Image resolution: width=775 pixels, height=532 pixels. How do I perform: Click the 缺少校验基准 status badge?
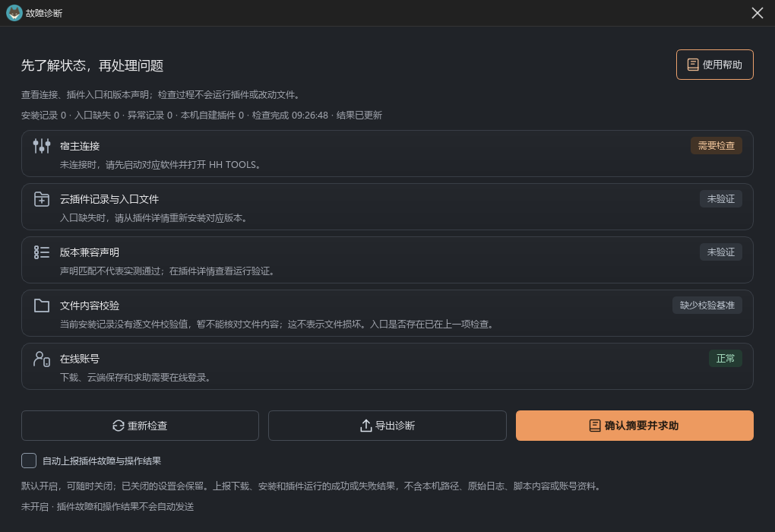point(707,305)
